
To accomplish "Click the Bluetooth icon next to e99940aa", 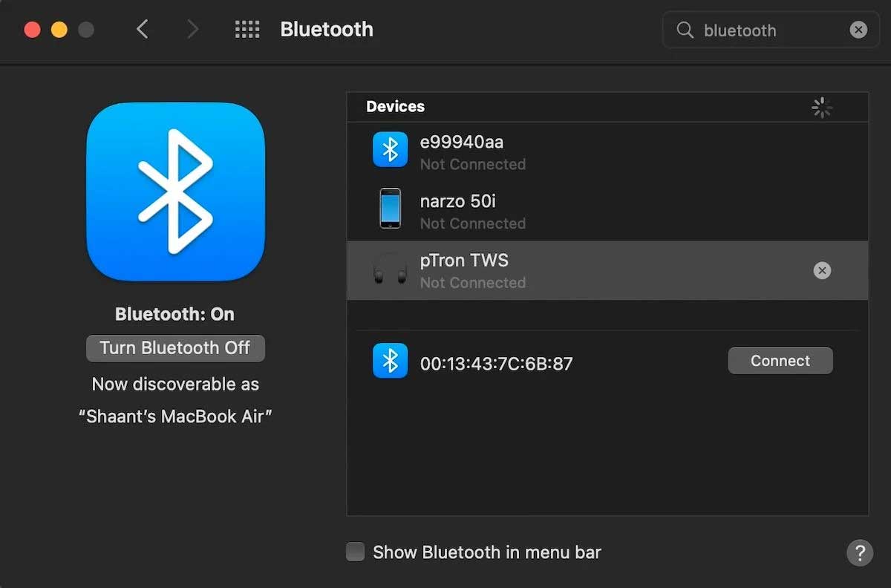I will [390, 148].
